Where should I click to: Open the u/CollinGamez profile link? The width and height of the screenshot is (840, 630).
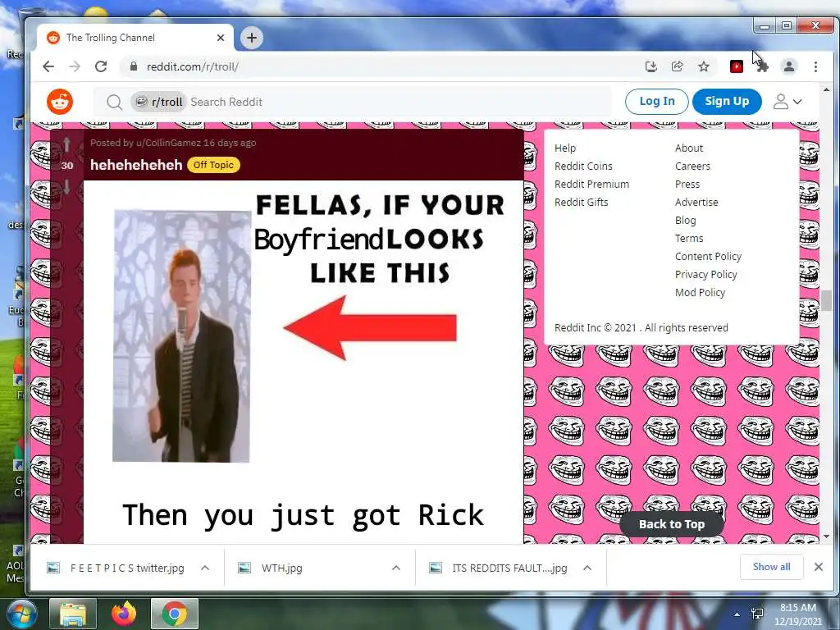click(167, 143)
